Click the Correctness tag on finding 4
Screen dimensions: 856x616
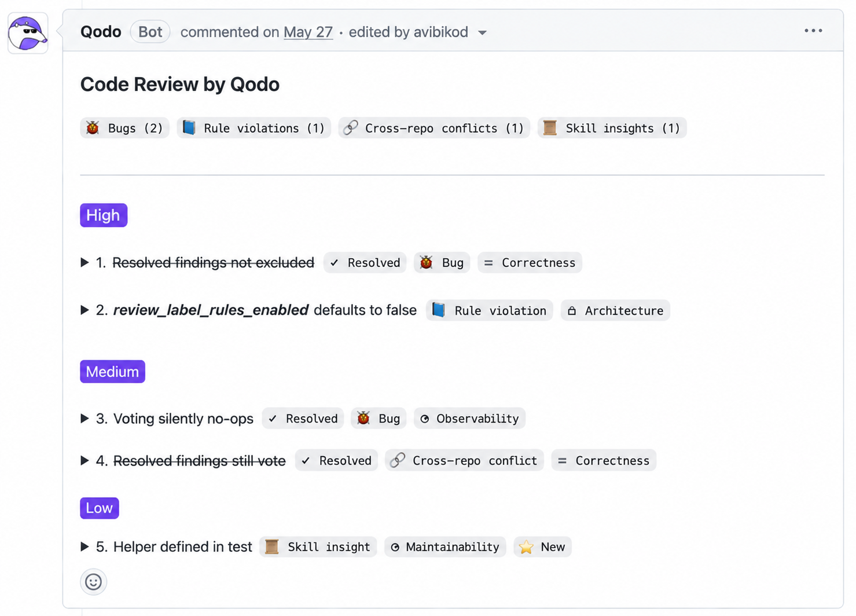tap(604, 460)
